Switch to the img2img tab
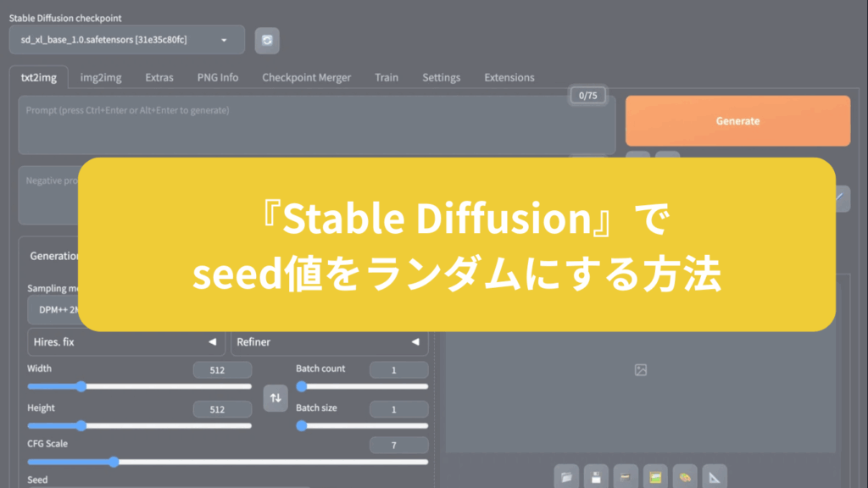 click(x=101, y=77)
